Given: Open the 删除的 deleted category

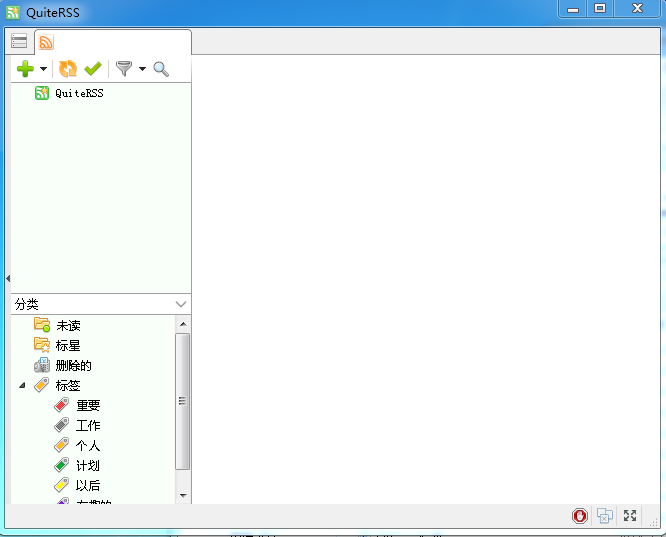Looking at the screenshot, I should click(73, 365).
